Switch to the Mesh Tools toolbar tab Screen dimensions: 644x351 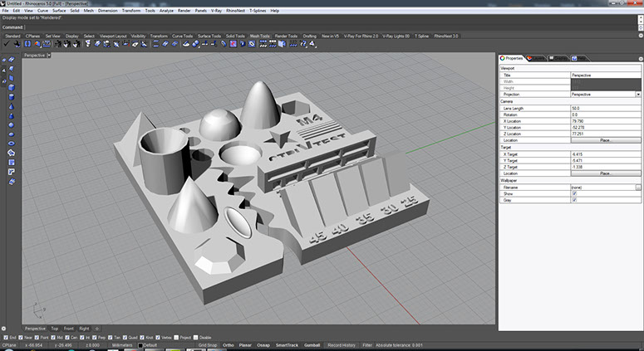click(x=259, y=36)
